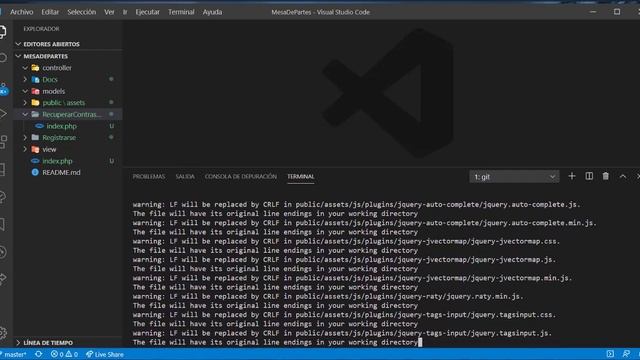Switch to the PROBLEMAS tab

point(149,176)
